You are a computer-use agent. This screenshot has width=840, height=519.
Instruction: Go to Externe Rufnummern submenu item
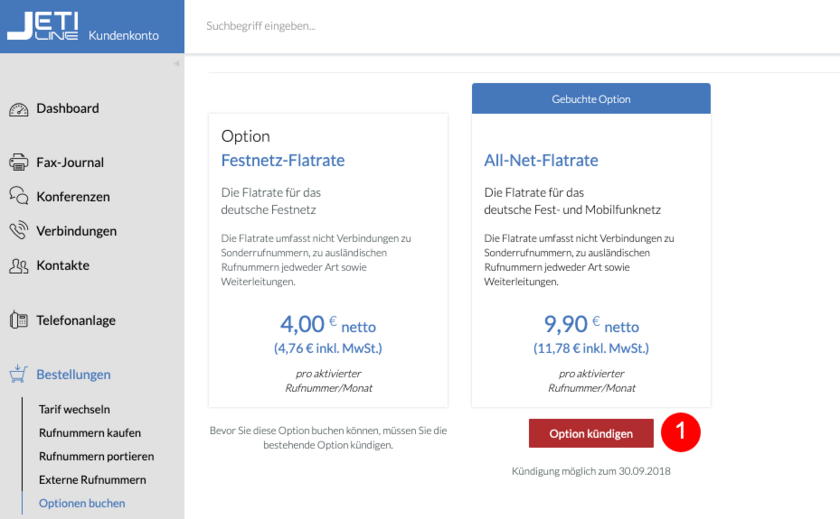pyautogui.click(x=93, y=480)
